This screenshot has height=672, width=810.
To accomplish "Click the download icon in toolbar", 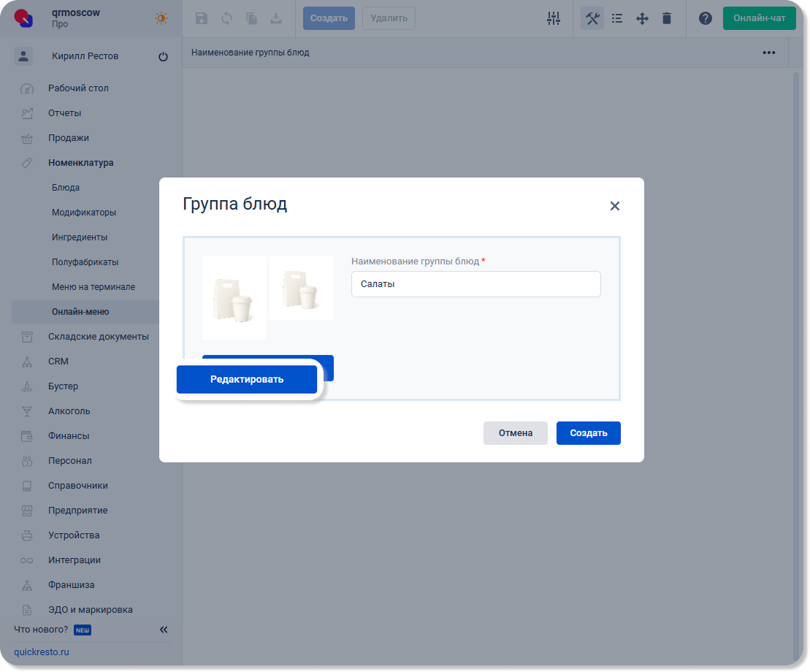I will (276, 18).
